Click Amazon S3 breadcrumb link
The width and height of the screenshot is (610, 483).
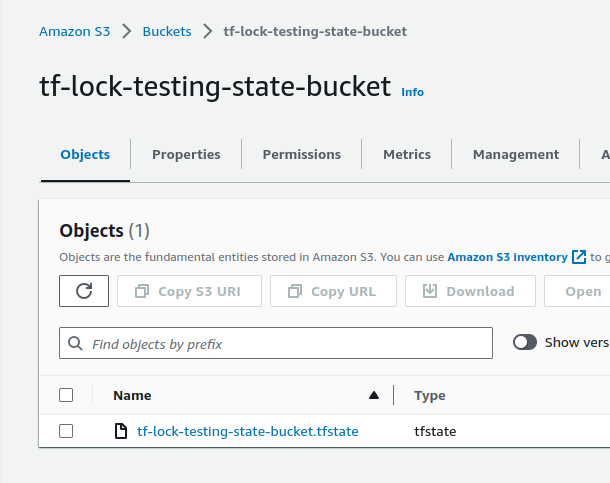point(75,32)
